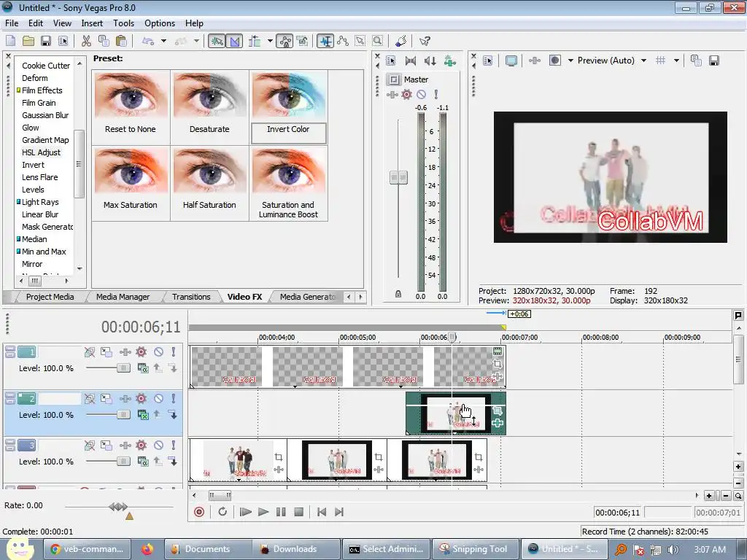Play the timeline from cursor
The width and height of the screenshot is (747, 560).
tap(263, 512)
